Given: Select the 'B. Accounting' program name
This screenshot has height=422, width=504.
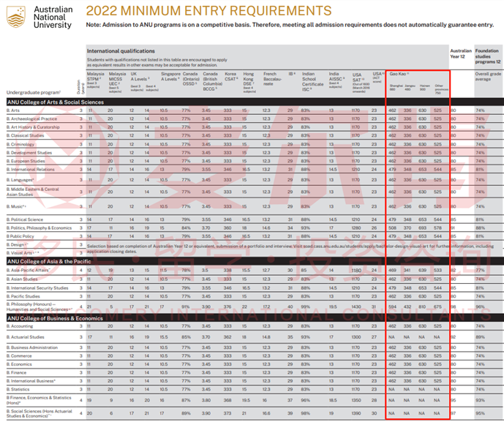Looking at the screenshot, I should point(20,326).
